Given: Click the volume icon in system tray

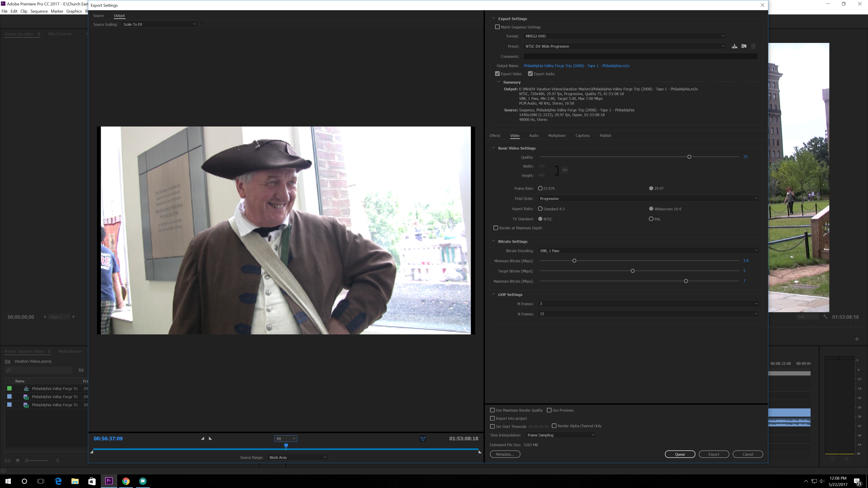Looking at the screenshot, I should [822, 481].
